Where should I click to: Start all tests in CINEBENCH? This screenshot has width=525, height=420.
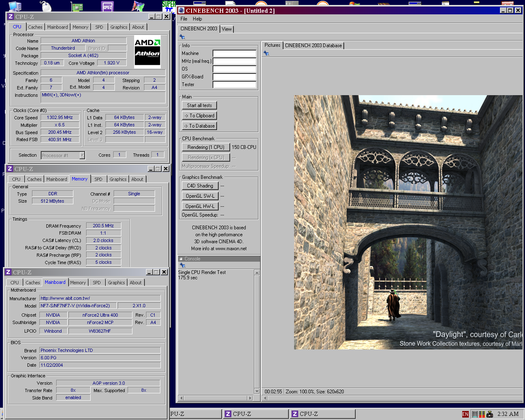(199, 105)
